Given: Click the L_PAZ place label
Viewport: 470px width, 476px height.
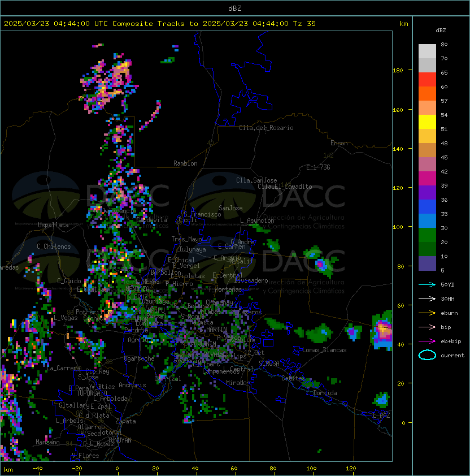Looking at the screenshot, I should tap(381, 415).
